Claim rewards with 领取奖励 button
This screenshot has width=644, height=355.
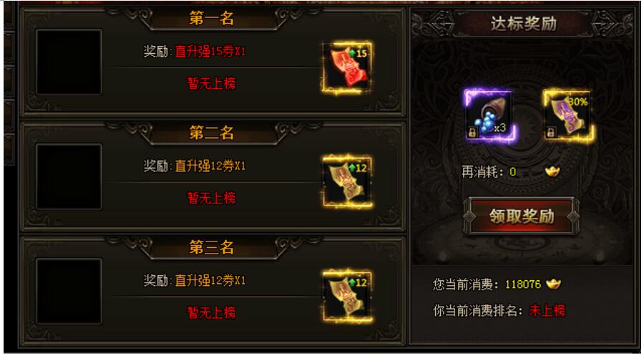tap(522, 216)
